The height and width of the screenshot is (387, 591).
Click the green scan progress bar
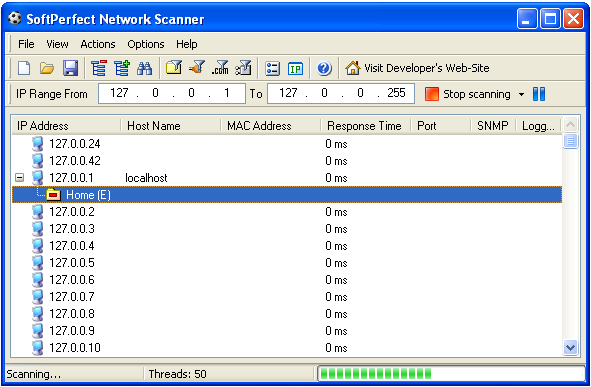[x=451, y=374]
